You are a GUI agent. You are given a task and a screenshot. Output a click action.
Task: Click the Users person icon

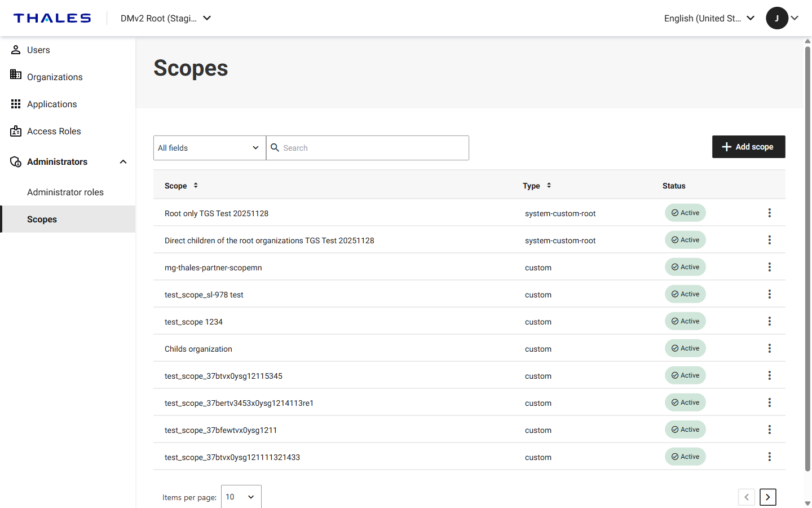16,50
